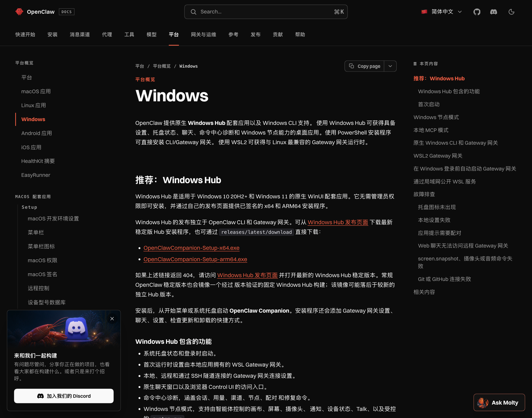Focus the Search field

point(266,12)
